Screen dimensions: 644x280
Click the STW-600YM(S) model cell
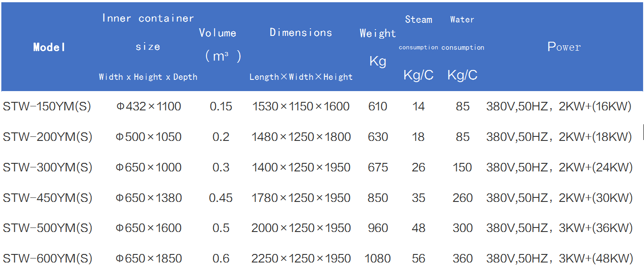tap(48, 258)
